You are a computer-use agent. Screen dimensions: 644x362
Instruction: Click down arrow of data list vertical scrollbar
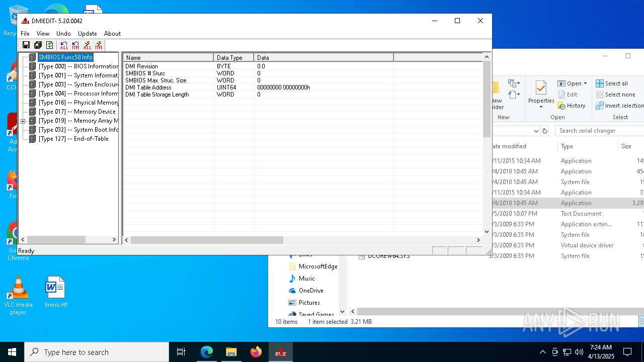click(487, 232)
